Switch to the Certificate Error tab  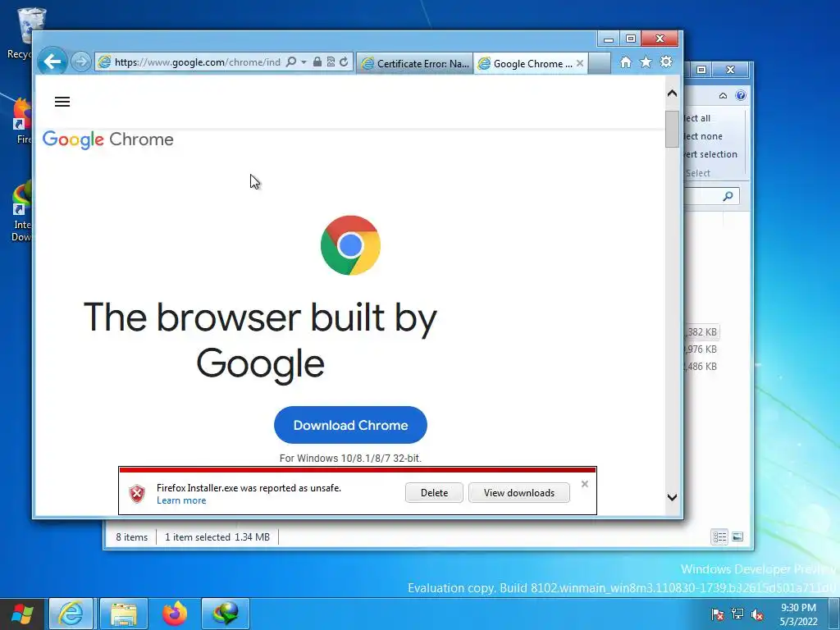[414, 64]
